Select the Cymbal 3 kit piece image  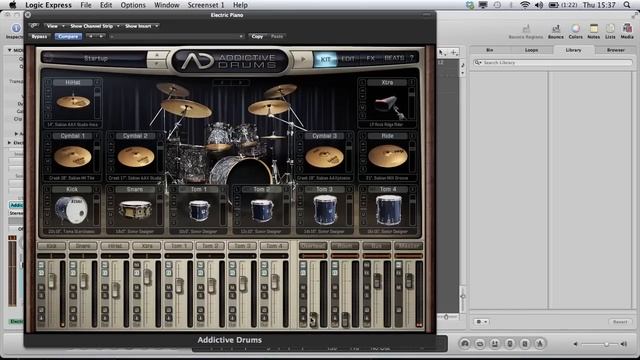pos(324,157)
